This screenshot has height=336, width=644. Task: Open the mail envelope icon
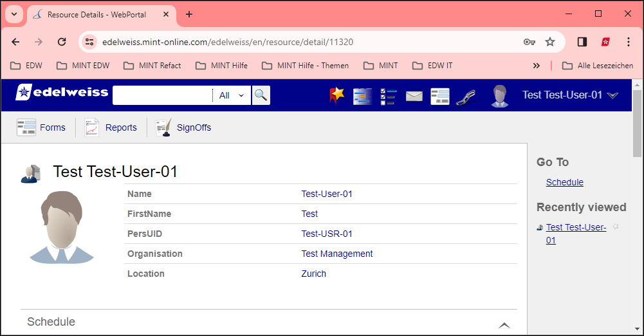pos(414,96)
